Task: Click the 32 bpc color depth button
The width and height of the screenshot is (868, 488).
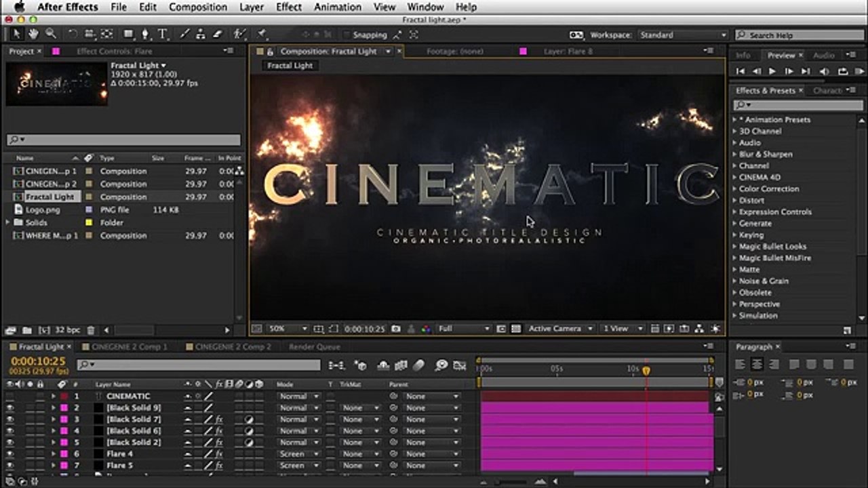Action: tap(67, 330)
